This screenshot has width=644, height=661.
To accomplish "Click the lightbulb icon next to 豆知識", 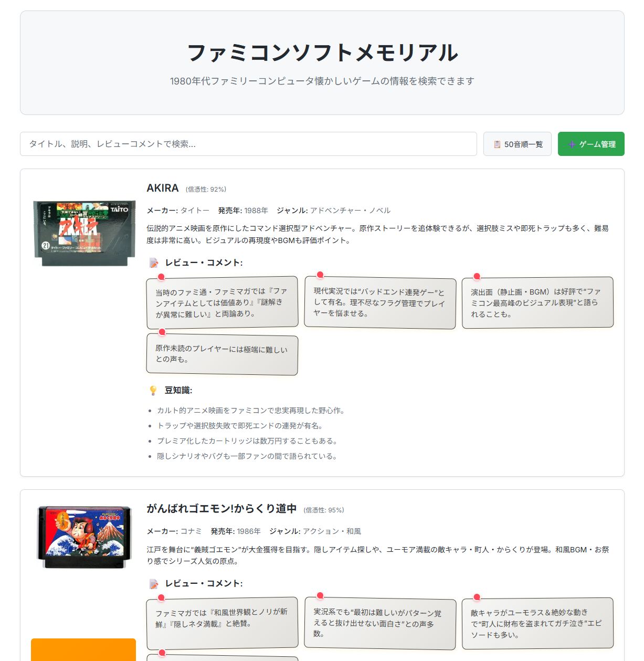I will (153, 390).
